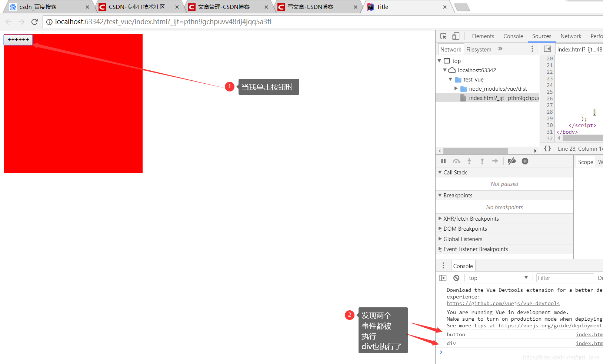This screenshot has width=603, height=364.
Task: Show more navigator tabs chevron
Action: (500, 49)
